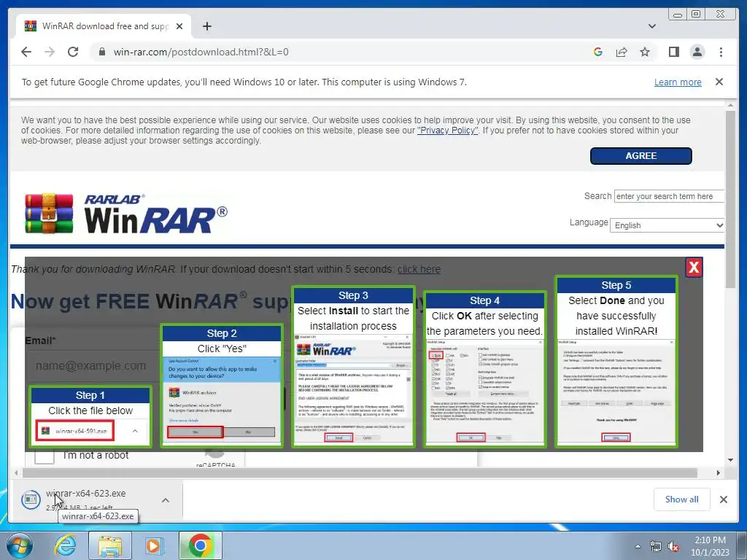
Task: Open the muted volume tray icon
Action: pyautogui.click(x=673, y=547)
